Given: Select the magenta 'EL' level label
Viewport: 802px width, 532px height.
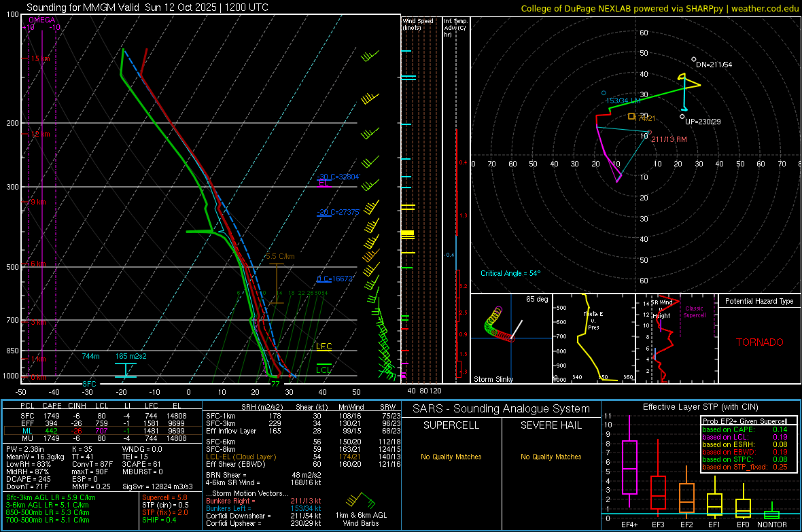Looking at the screenshot, I should coord(324,183).
